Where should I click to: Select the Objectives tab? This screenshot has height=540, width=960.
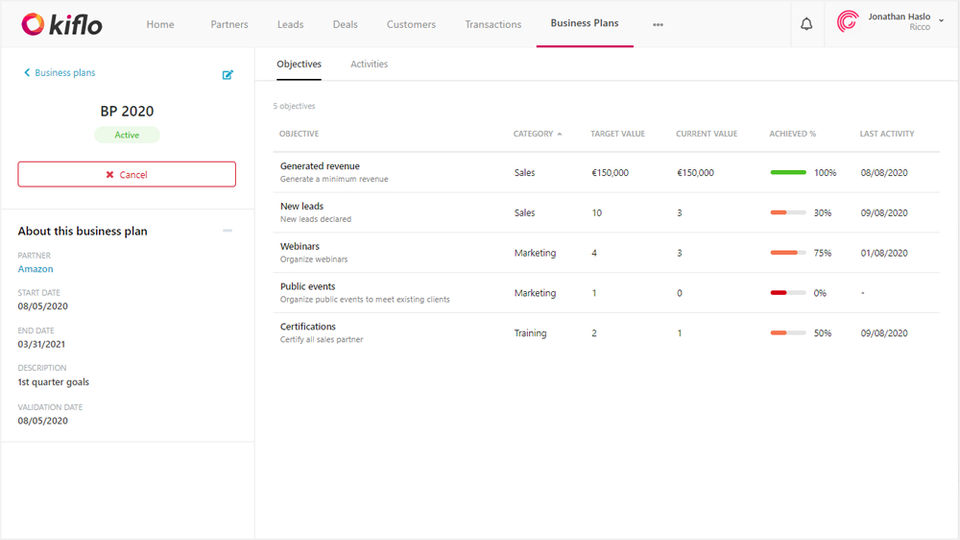point(299,64)
